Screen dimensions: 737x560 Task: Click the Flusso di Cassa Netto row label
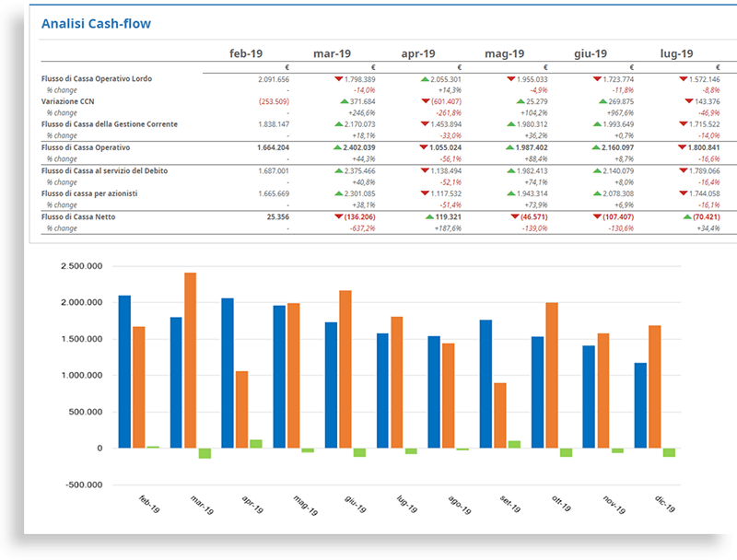click(78, 216)
